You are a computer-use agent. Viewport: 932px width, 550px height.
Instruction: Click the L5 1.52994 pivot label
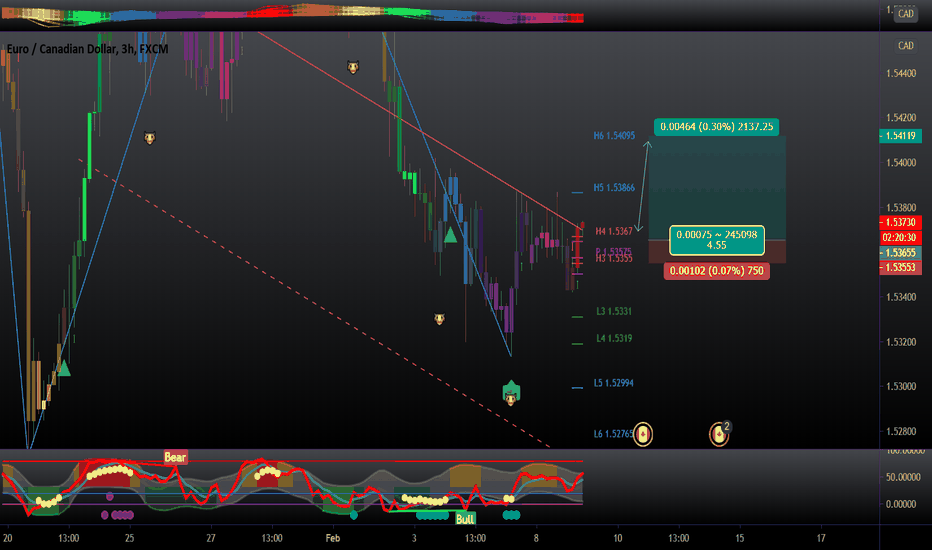point(613,383)
